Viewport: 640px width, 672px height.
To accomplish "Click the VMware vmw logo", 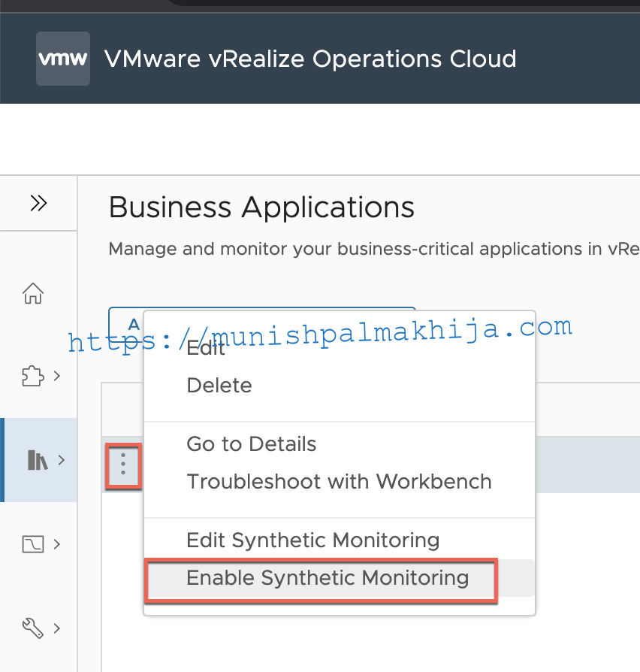I will click(63, 59).
